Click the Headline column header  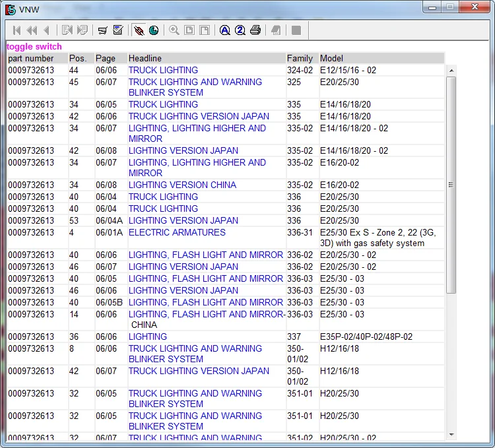click(207, 58)
